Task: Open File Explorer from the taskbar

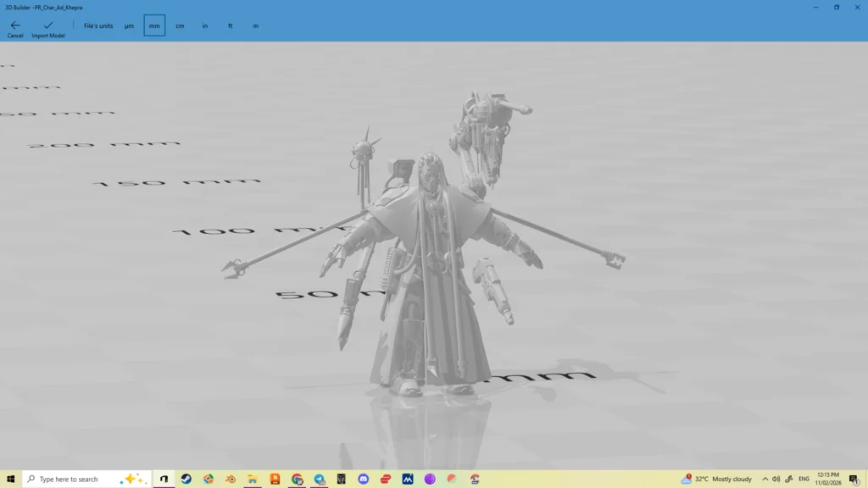Action: pyautogui.click(x=253, y=479)
